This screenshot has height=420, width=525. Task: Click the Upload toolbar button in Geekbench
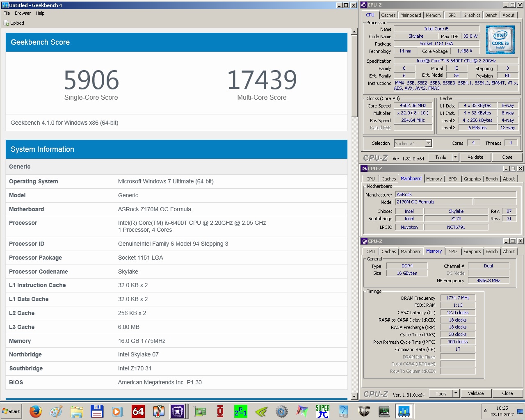pos(14,23)
